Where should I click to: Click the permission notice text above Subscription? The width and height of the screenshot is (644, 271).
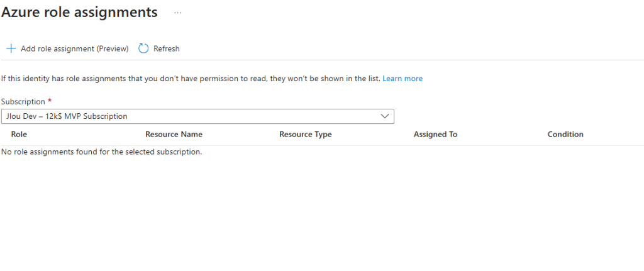[189, 79]
